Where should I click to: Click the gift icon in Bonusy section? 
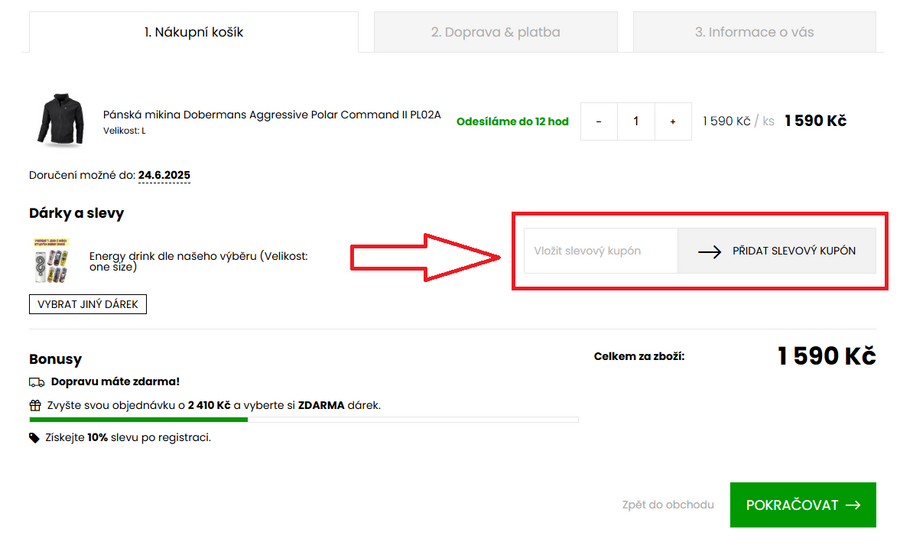36,406
